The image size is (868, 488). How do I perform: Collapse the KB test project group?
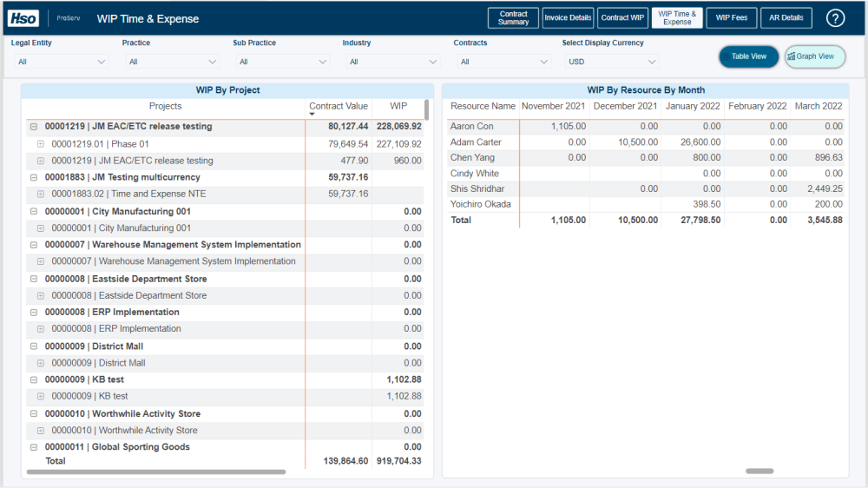click(34, 379)
